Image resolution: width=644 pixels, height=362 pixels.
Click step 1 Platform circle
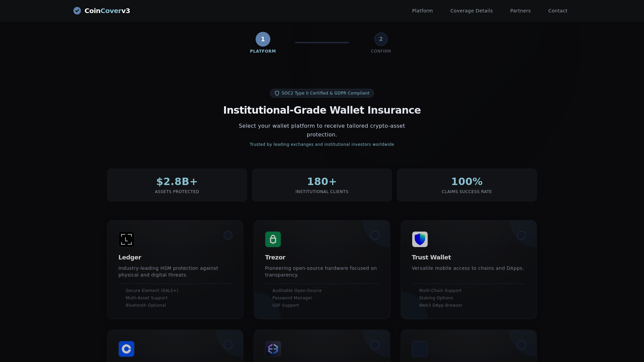pos(263,39)
